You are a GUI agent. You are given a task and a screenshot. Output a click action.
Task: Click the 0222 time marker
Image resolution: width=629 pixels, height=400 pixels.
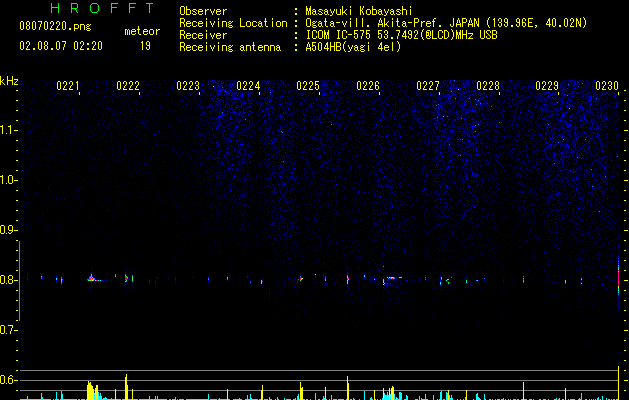pyautogui.click(x=128, y=86)
